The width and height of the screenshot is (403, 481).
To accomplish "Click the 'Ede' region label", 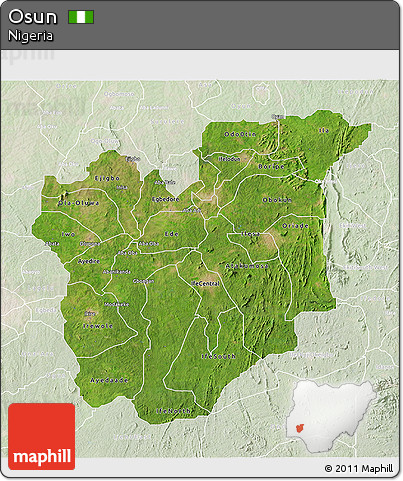I will 172,234.
